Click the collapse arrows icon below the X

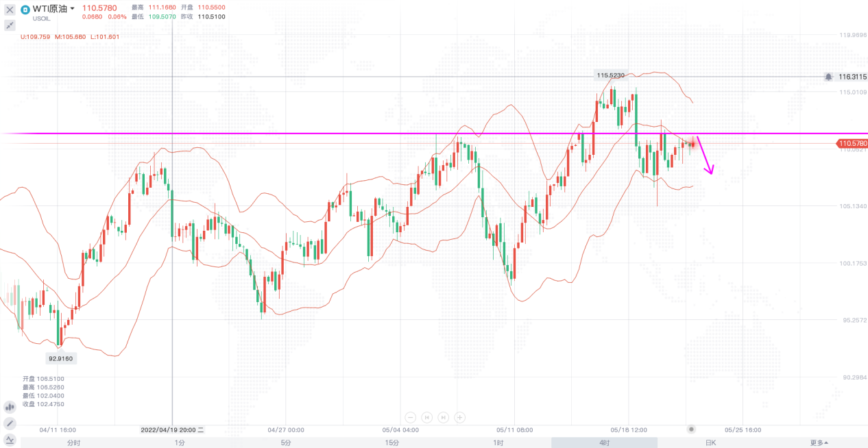pos(10,25)
